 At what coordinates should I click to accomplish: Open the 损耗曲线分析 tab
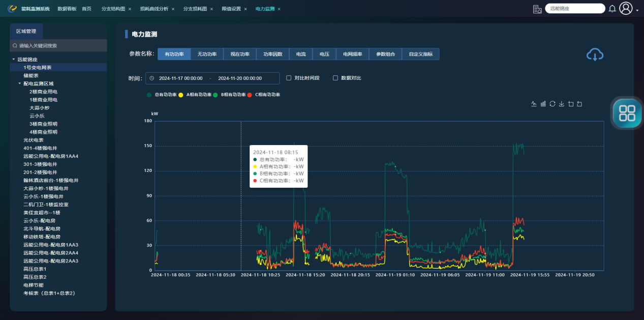pyautogui.click(x=154, y=9)
